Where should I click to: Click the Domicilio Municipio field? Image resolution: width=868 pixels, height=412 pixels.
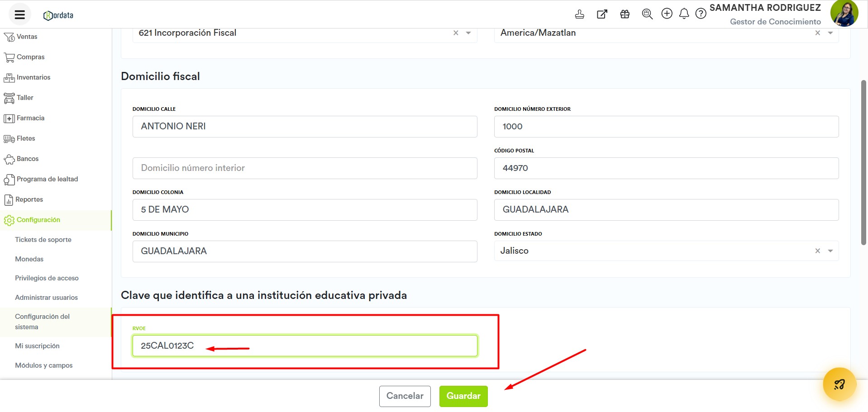tap(305, 251)
